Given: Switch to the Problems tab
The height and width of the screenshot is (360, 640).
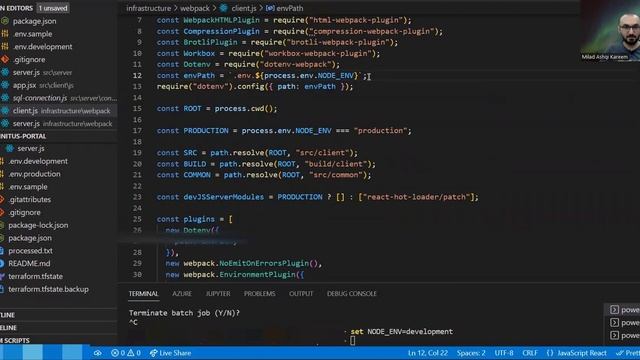Looking at the screenshot, I should 260,293.
